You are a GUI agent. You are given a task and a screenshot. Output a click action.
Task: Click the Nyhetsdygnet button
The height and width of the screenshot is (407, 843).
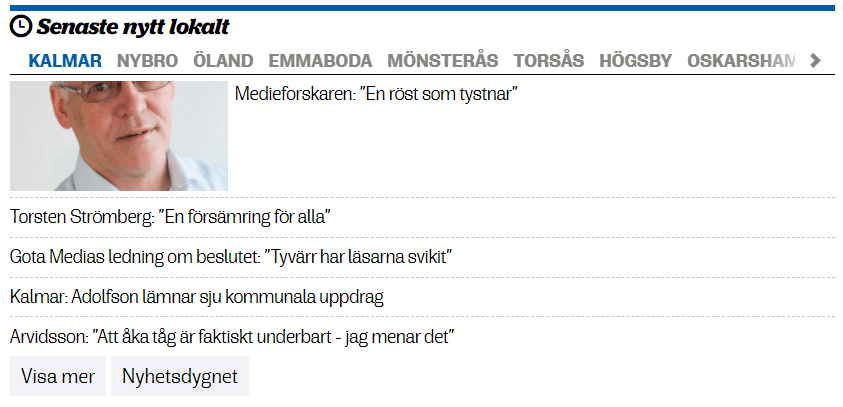click(x=179, y=377)
